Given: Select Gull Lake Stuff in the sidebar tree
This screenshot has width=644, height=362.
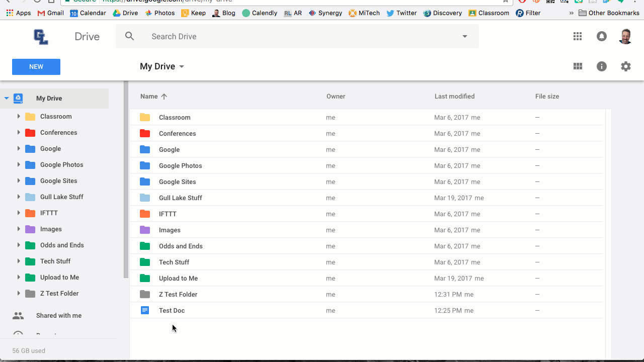Looking at the screenshot, I should [x=62, y=197].
